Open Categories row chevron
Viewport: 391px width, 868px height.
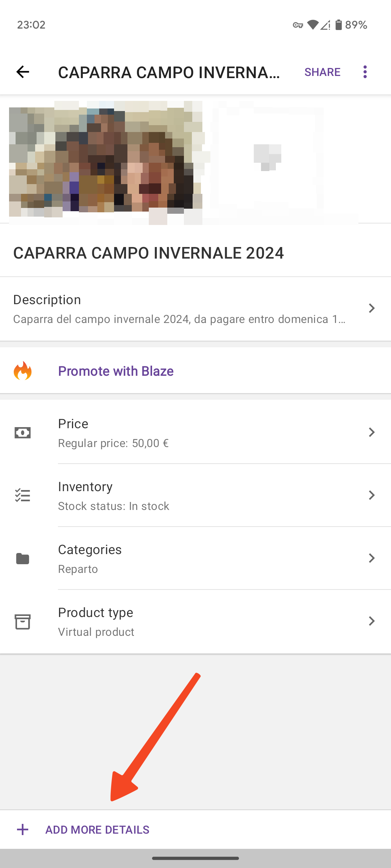pos(371,558)
